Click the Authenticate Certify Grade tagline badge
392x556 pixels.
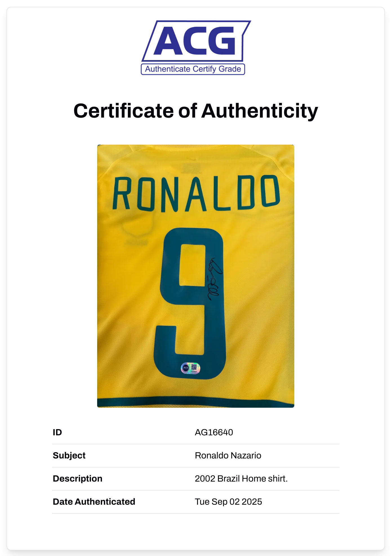pos(193,69)
